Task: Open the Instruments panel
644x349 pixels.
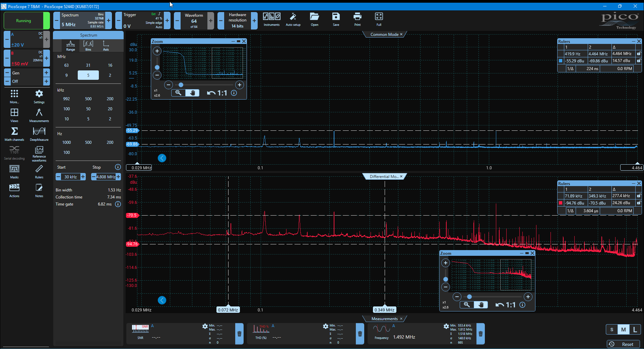Action: [271, 19]
